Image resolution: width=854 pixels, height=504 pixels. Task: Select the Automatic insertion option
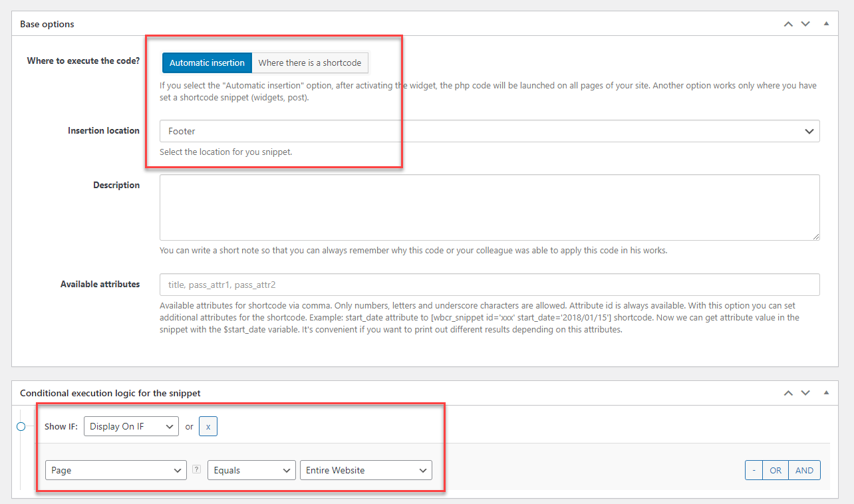pyautogui.click(x=207, y=63)
